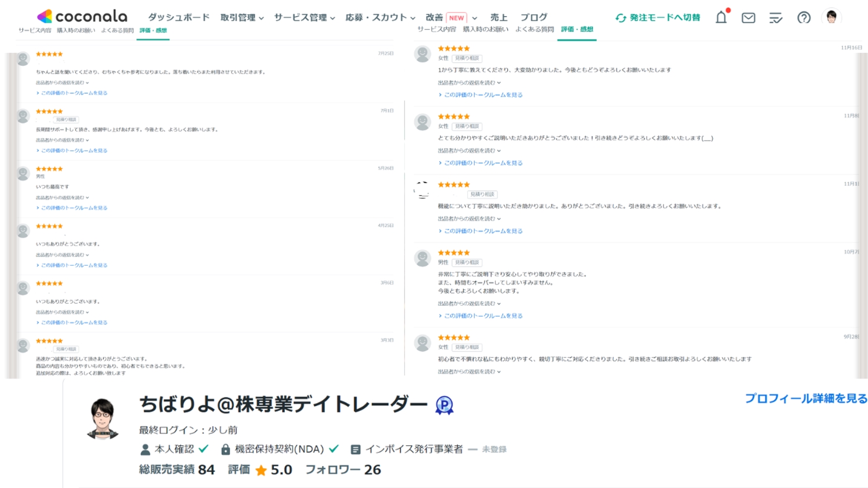Expand seller reply on the 11月16日 review
The width and height of the screenshot is (868, 488).
(469, 83)
